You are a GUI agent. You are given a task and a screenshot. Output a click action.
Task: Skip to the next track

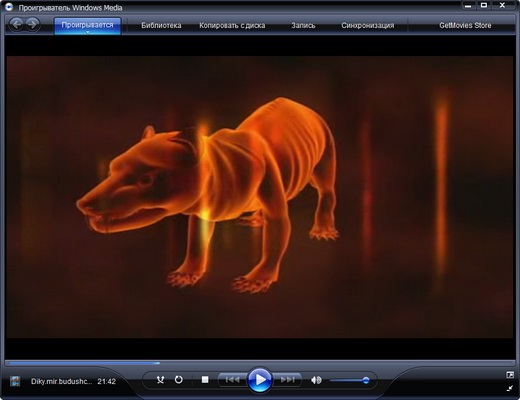(x=288, y=380)
